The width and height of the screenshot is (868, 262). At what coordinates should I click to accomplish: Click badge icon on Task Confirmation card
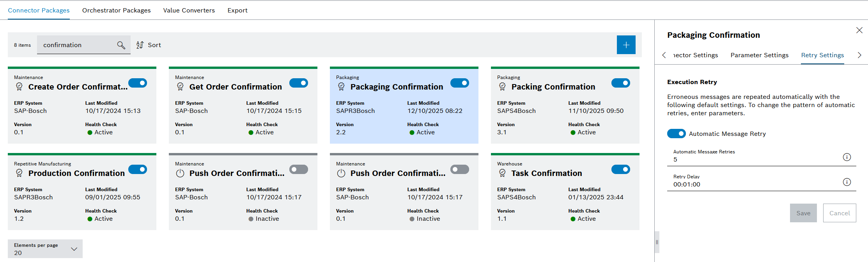pyautogui.click(x=502, y=173)
